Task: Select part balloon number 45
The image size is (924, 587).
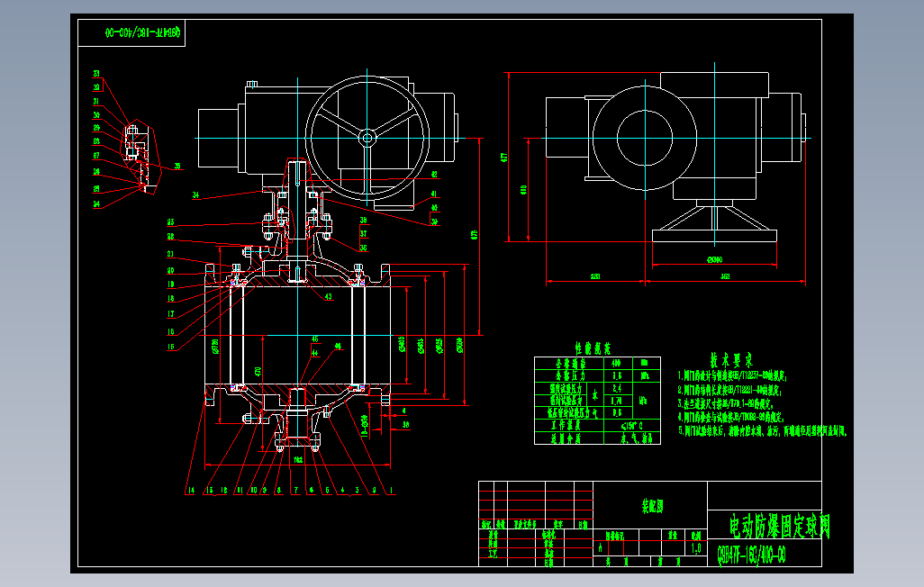Action: coord(314,339)
